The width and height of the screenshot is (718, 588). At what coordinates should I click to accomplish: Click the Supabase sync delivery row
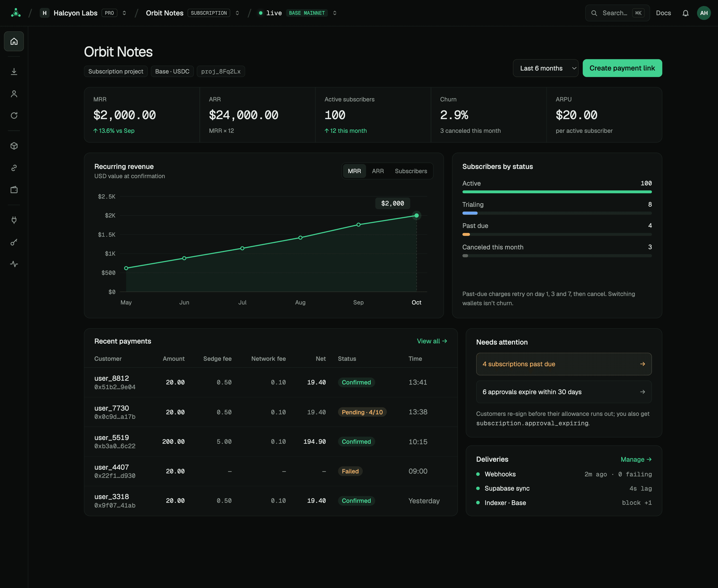[563, 488]
